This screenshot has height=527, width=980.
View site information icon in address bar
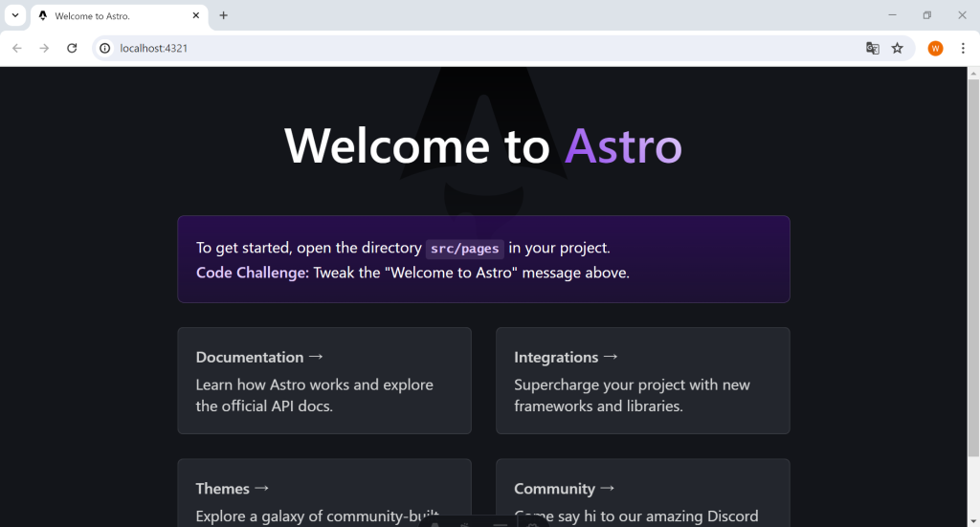tap(105, 48)
